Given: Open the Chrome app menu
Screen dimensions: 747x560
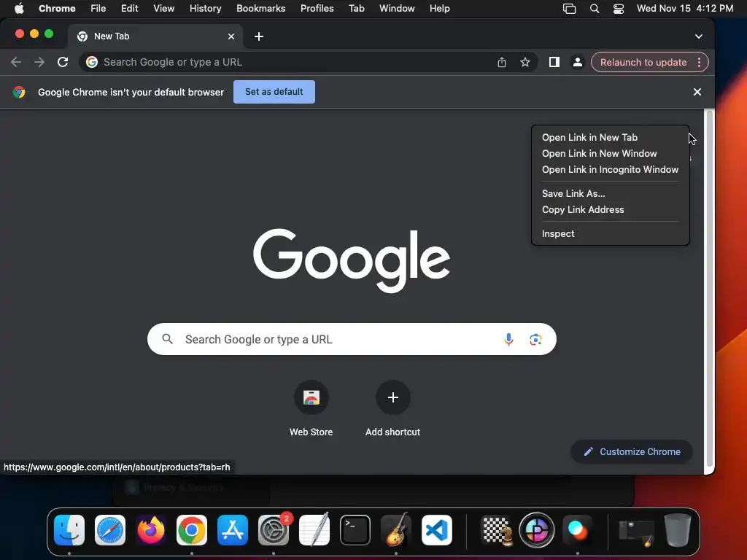Looking at the screenshot, I should [x=57, y=8].
